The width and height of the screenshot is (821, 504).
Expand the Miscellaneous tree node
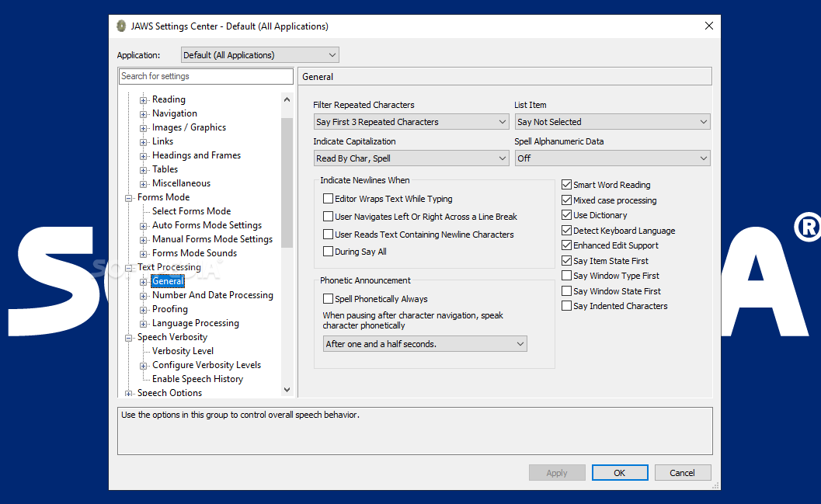(143, 184)
